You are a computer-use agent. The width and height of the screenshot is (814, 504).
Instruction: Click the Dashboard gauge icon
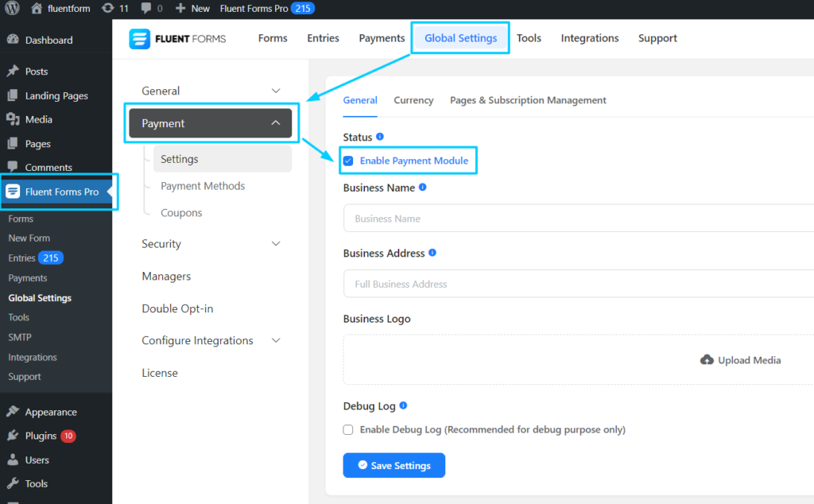13,40
